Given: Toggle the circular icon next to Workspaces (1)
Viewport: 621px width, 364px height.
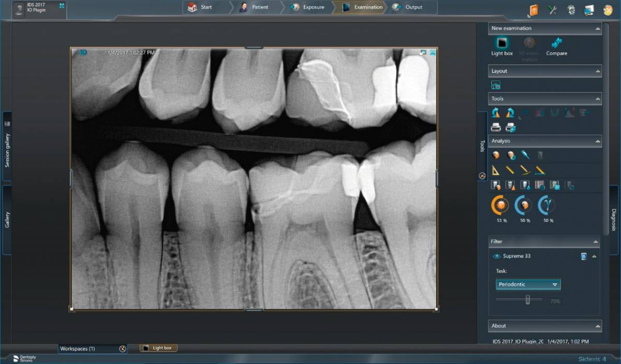Looking at the screenshot, I should click(123, 348).
